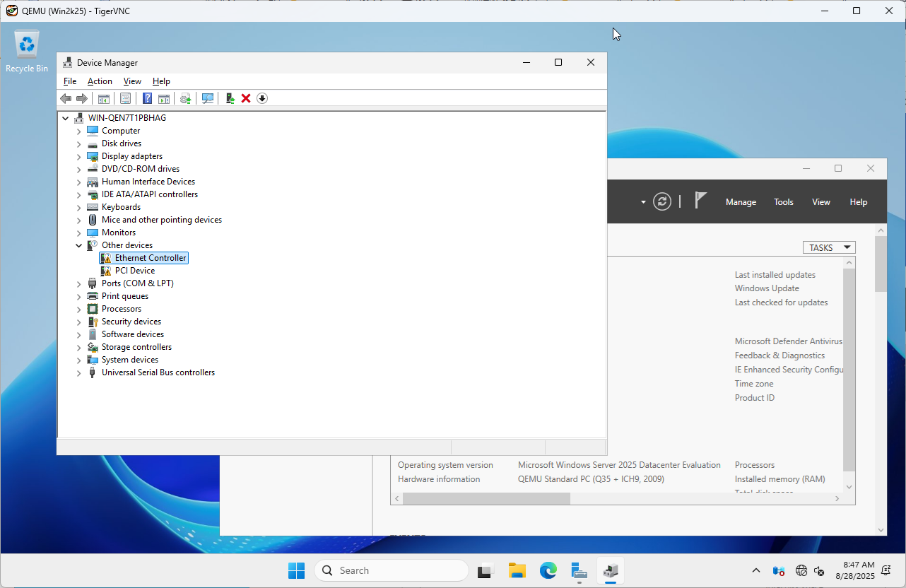Image resolution: width=906 pixels, height=588 pixels.
Task: Select the PCI Device entry
Action: (134, 271)
